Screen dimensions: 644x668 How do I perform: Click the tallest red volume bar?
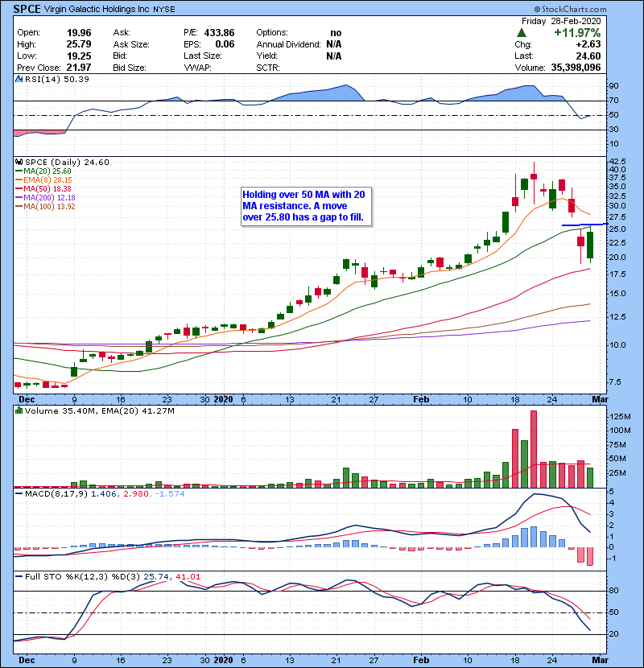point(534,449)
